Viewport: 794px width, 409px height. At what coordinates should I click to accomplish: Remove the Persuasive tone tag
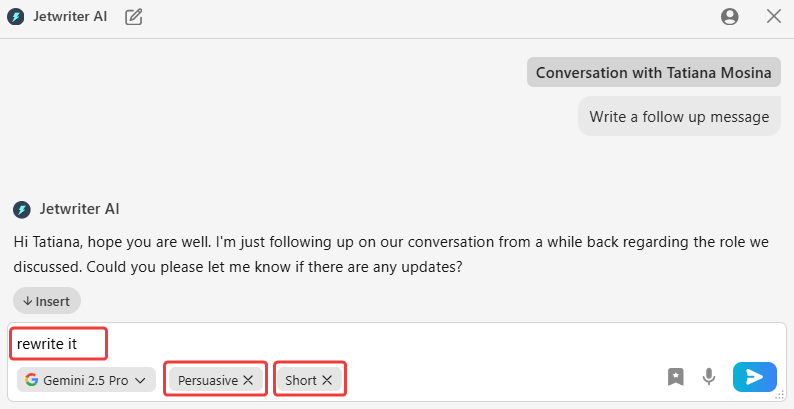248,380
